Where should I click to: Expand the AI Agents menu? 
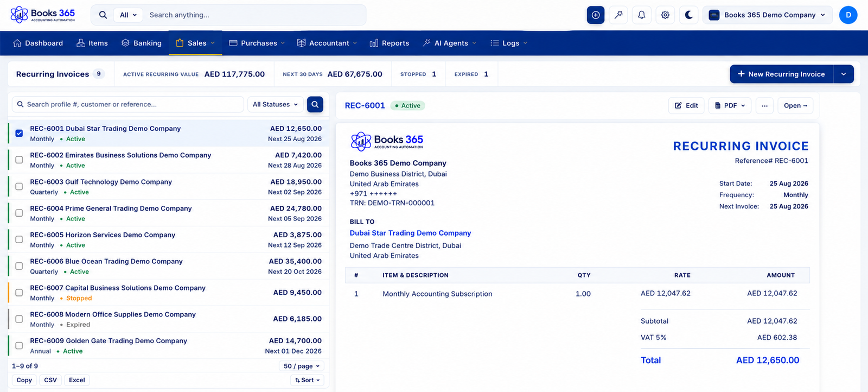click(x=449, y=43)
